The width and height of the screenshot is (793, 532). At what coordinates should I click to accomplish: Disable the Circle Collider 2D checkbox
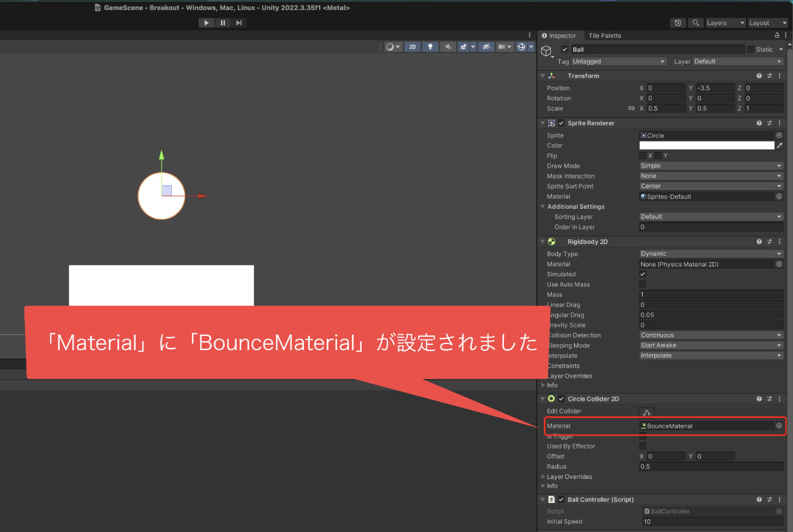pyautogui.click(x=561, y=399)
